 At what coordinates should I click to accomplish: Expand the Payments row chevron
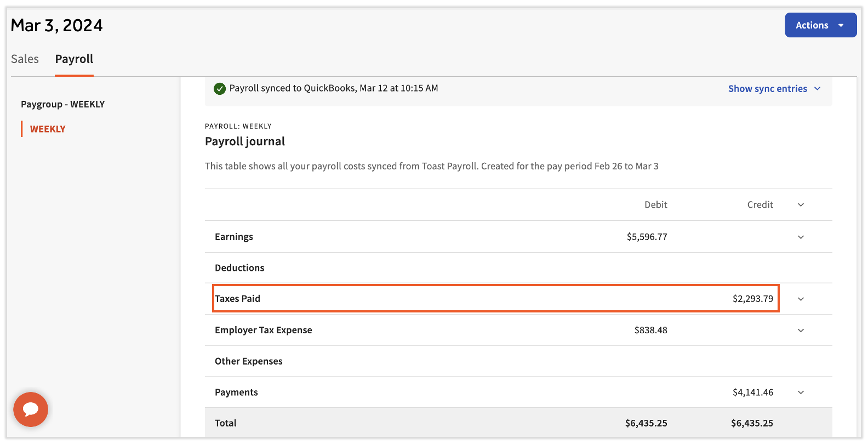point(801,392)
